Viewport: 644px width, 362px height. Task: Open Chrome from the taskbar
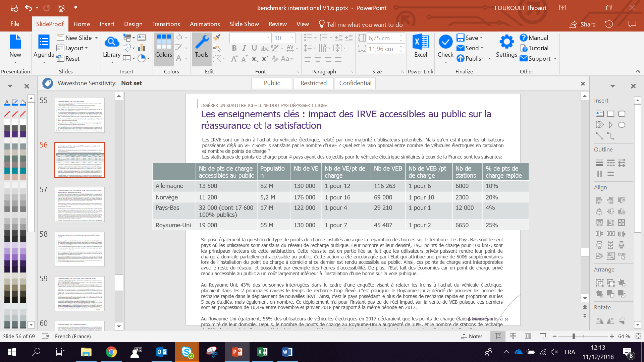(x=111, y=352)
